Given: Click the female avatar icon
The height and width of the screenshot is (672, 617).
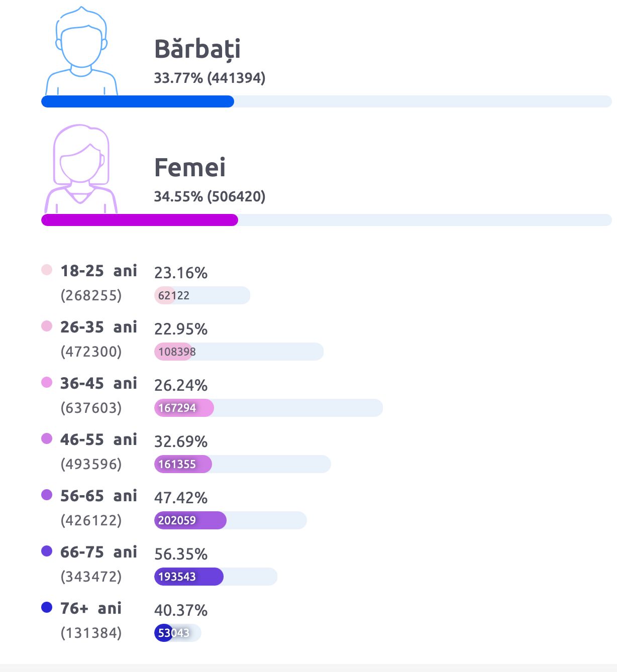Looking at the screenshot, I should [x=81, y=169].
